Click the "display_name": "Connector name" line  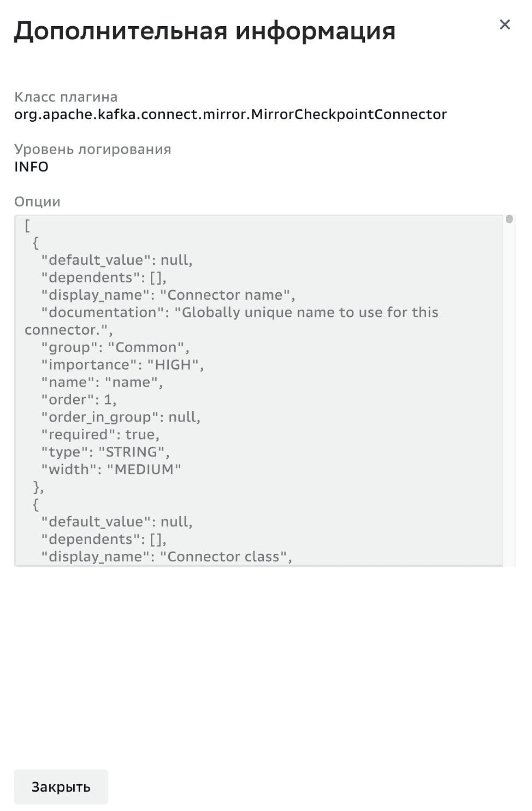(x=168, y=295)
